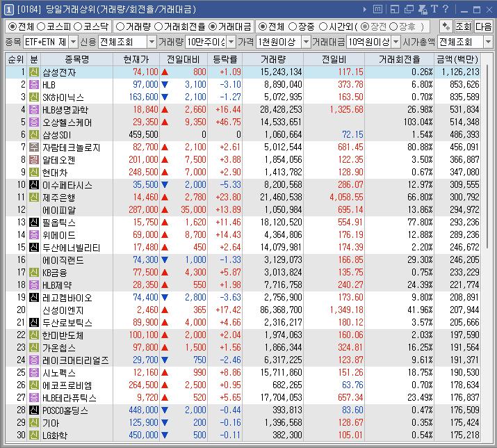Select the KB금융 stock name
The height and width of the screenshot is (448, 497).
coord(55,273)
